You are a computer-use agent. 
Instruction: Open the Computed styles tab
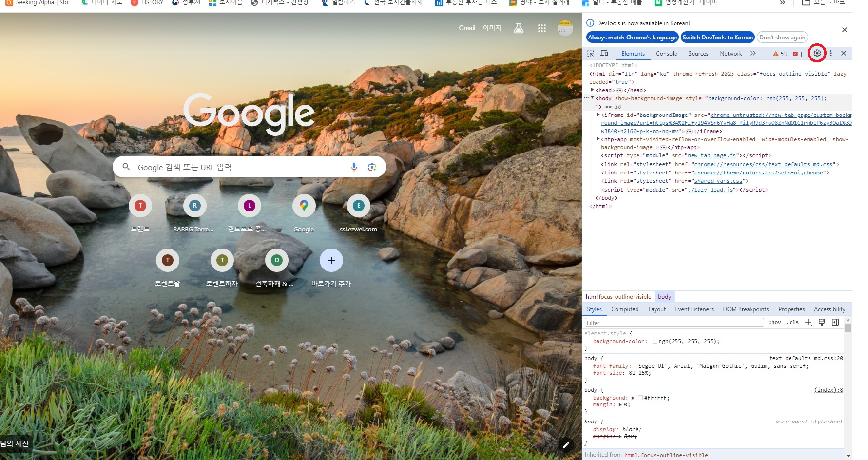625,309
